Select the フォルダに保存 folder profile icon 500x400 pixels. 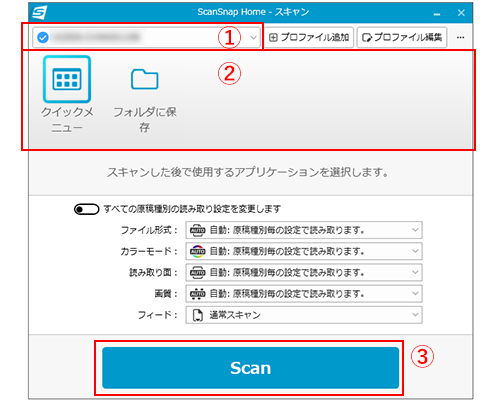[144, 79]
